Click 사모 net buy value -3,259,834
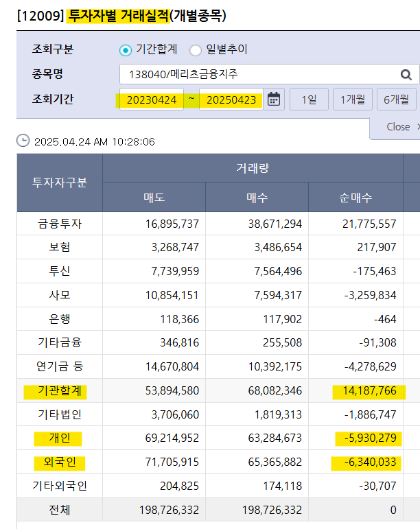The height and width of the screenshot is (529, 420). coord(371,295)
